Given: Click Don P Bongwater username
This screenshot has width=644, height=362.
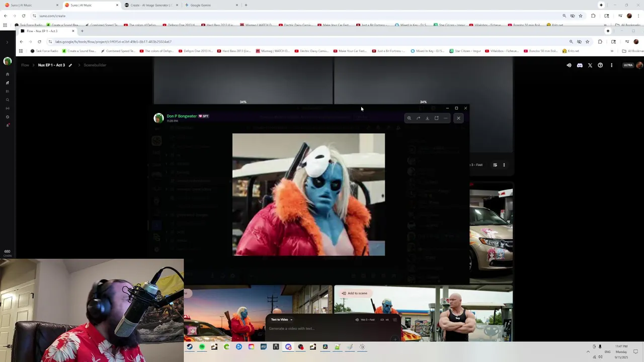Looking at the screenshot, I should 182,116.
